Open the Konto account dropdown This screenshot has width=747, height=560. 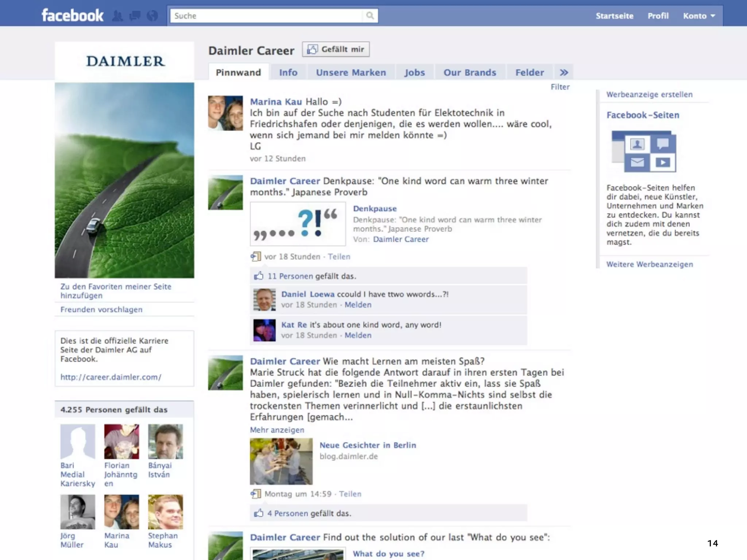pyautogui.click(x=698, y=16)
